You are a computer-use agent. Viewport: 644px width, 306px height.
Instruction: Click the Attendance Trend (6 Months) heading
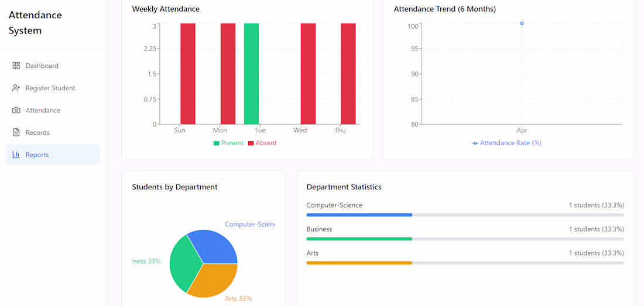point(445,9)
